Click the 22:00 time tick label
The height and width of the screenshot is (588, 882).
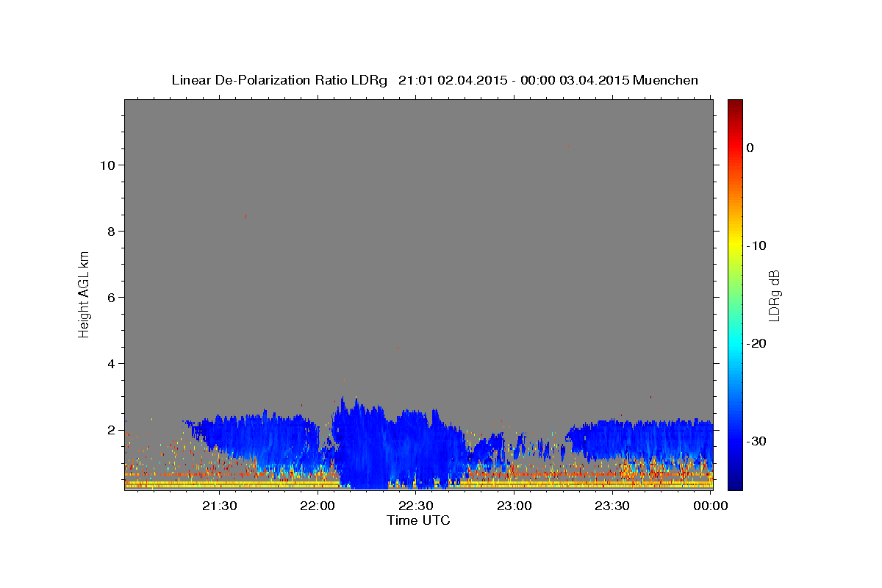pos(318,506)
